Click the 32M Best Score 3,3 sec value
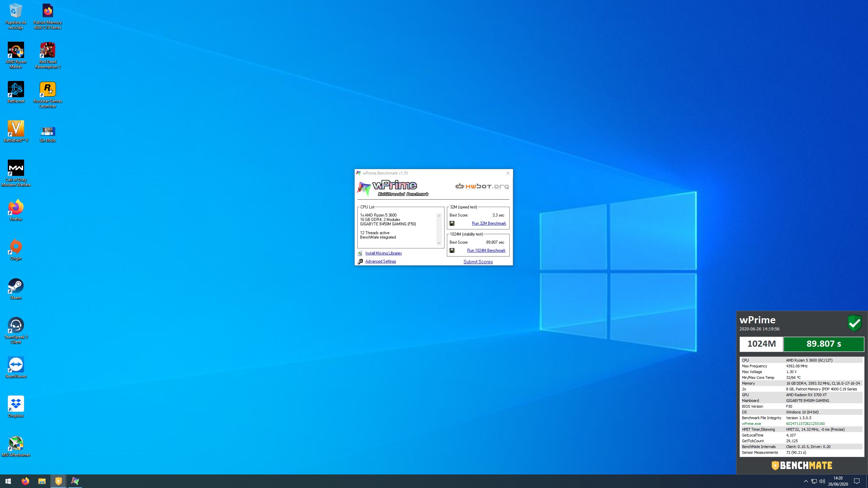 (498, 215)
